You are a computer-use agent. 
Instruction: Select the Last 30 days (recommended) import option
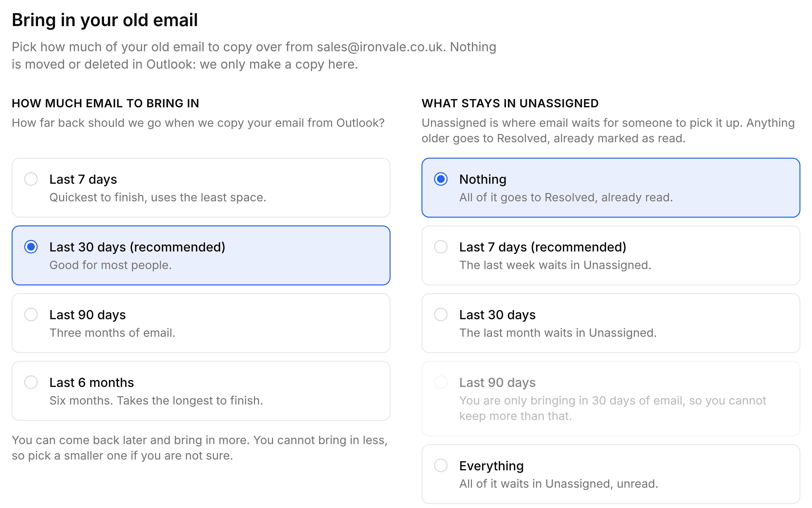click(x=201, y=255)
